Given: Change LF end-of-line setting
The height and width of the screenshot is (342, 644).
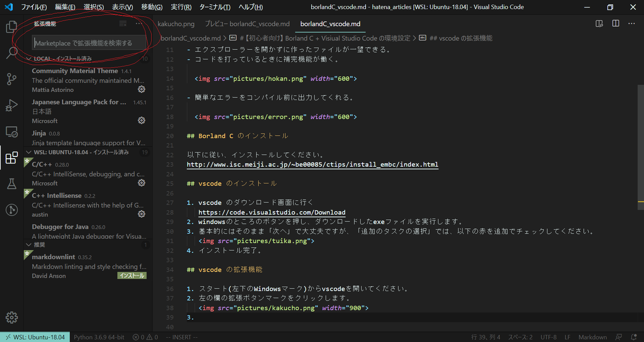Looking at the screenshot, I should click(567, 337).
